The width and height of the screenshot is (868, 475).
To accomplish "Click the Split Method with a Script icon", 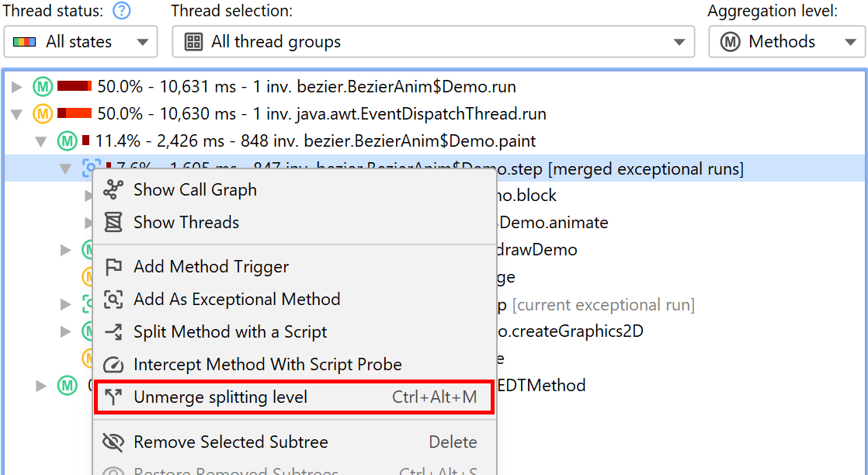I will (x=113, y=332).
